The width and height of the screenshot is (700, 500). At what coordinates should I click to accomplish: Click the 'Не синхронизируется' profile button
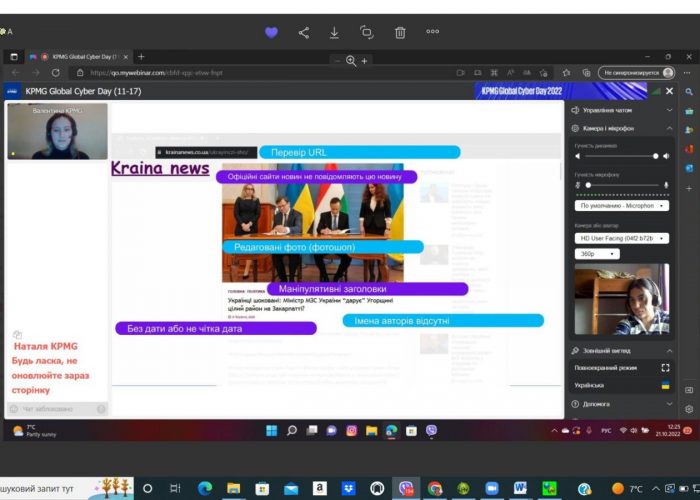pos(636,73)
